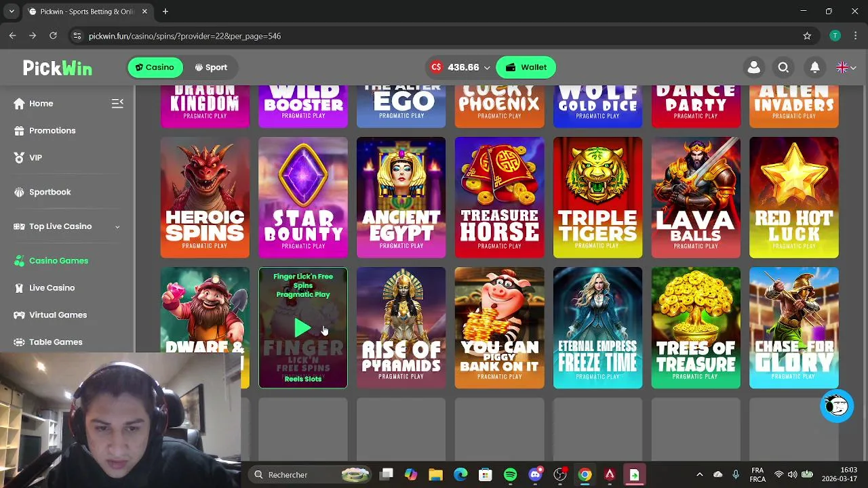Viewport: 868px width, 488px height.
Task: Open the live chat support bubble
Action: coord(836,405)
